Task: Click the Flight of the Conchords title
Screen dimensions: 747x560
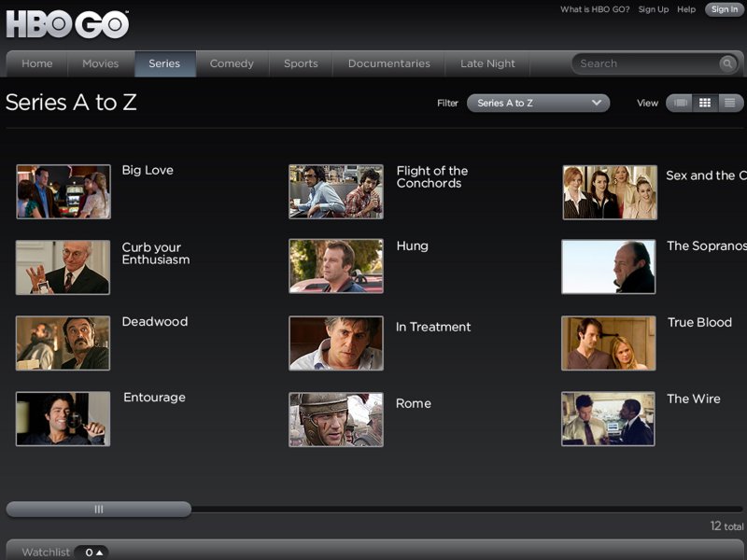Action: click(432, 177)
